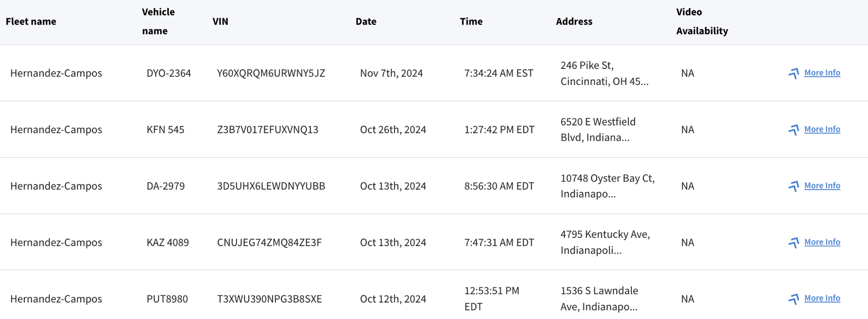Click arrow icon in KFN 545 row
Viewport: 868px width, 319px height.
794,130
